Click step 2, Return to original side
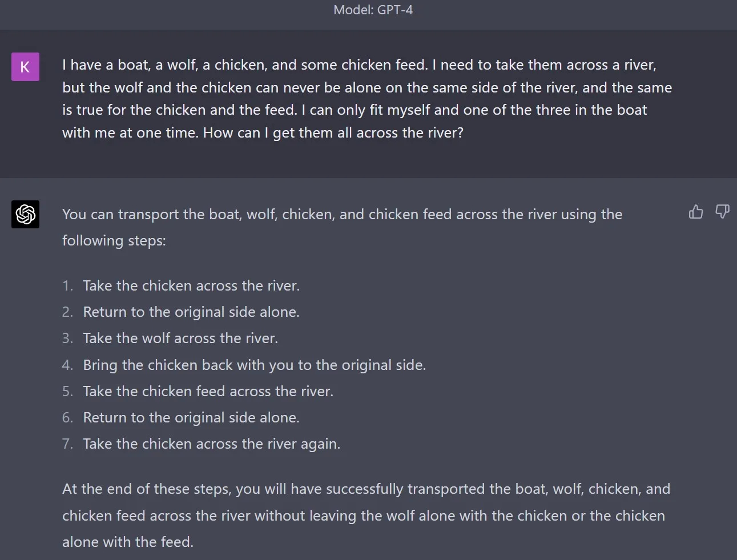 (x=191, y=312)
